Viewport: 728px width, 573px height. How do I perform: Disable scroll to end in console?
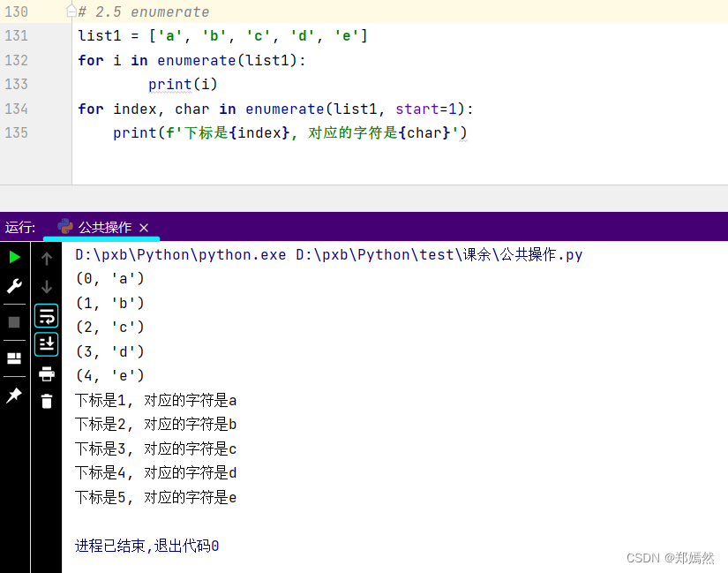[x=46, y=343]
